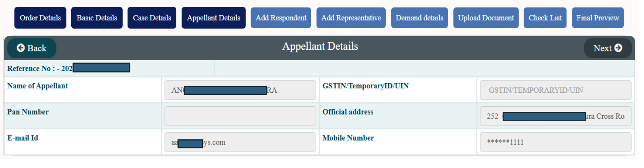The height and width of the screenshot is (168, 644).
Task: Click the Back button
Action: click(32, 48)
